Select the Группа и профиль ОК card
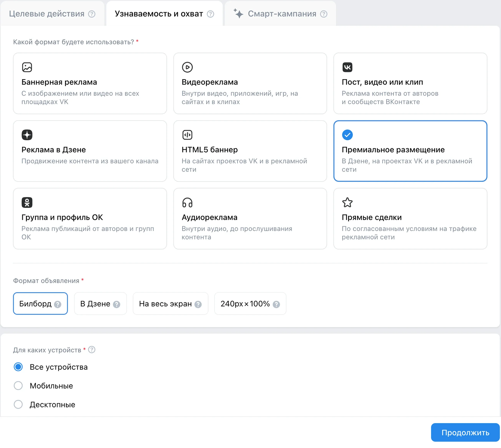This screenshot has height=448, width=501. (90, 219)
